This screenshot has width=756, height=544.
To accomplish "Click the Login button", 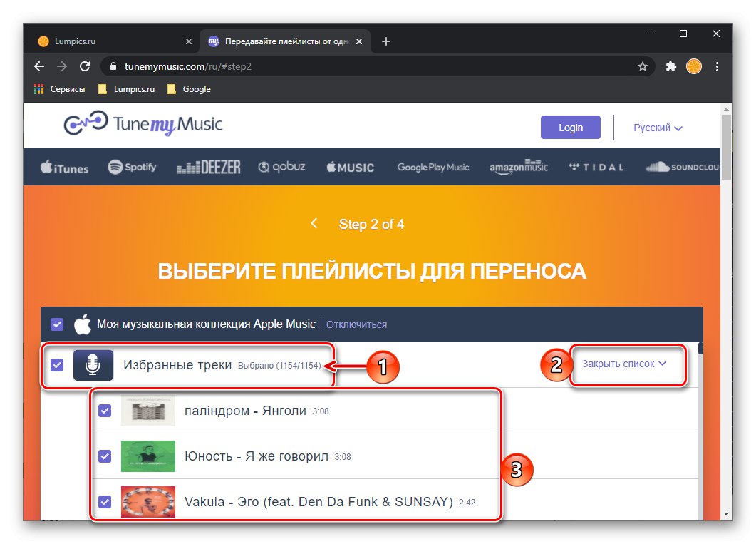I will (x=570, y=128).
